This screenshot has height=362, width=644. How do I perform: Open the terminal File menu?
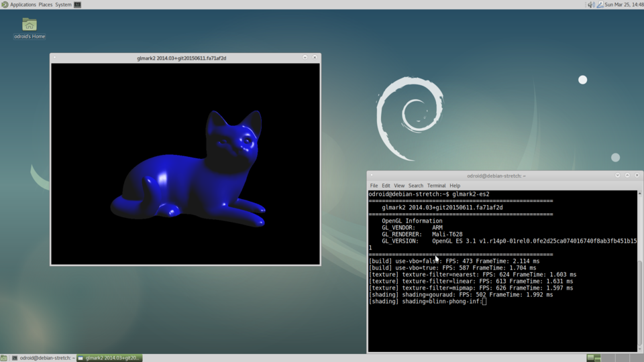coord(374,186)
